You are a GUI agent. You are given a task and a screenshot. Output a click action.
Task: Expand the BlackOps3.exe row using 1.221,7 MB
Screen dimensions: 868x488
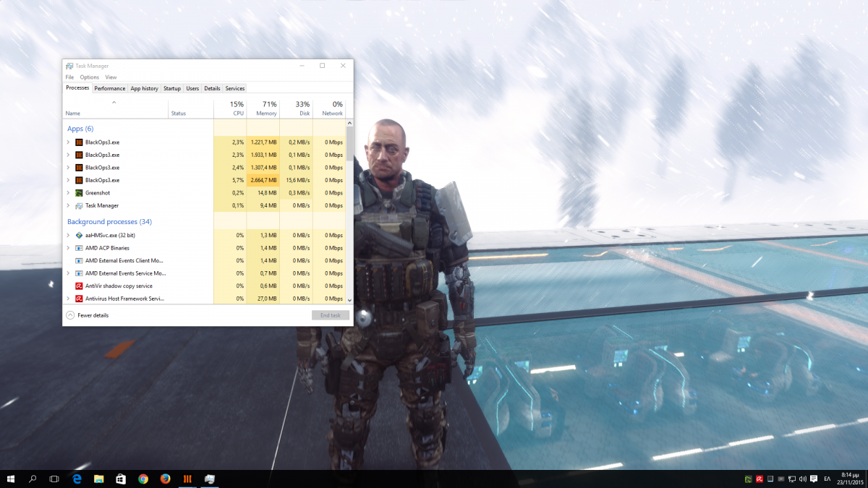69,142
